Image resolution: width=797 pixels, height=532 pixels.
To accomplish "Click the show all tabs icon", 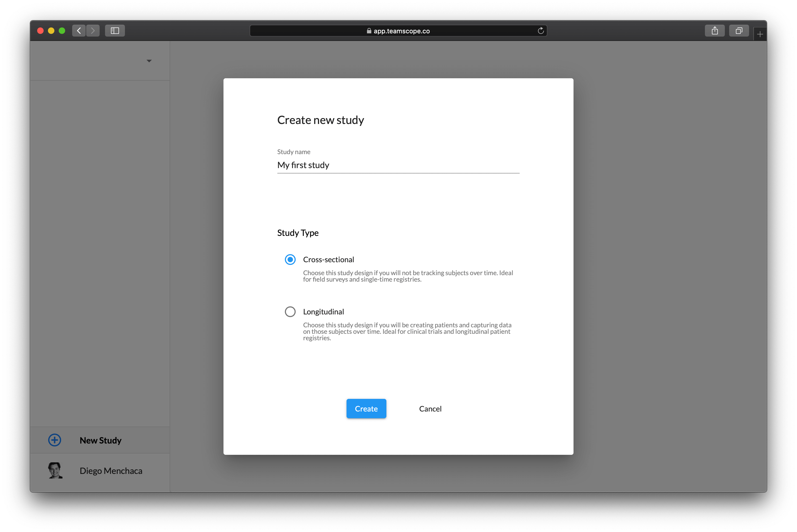I will click(739, 31).
